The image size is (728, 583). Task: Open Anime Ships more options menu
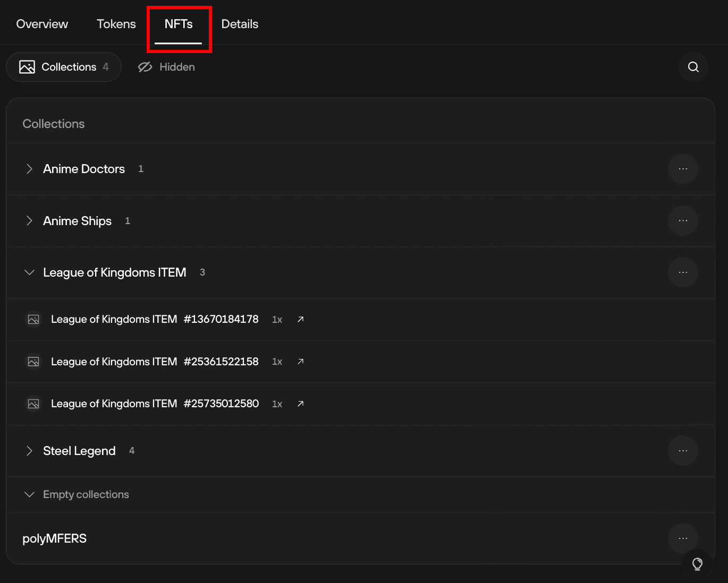pyautogui.click(x=683, y=220)
